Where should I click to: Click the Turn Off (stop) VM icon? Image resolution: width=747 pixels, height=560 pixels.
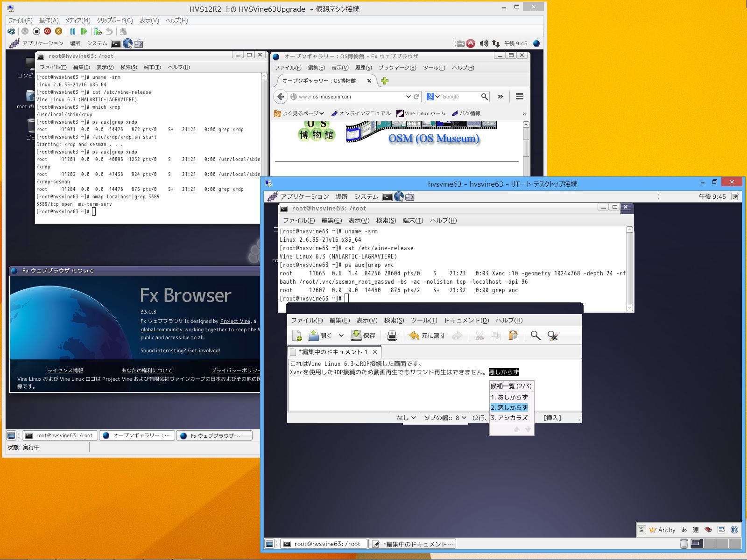36,31
